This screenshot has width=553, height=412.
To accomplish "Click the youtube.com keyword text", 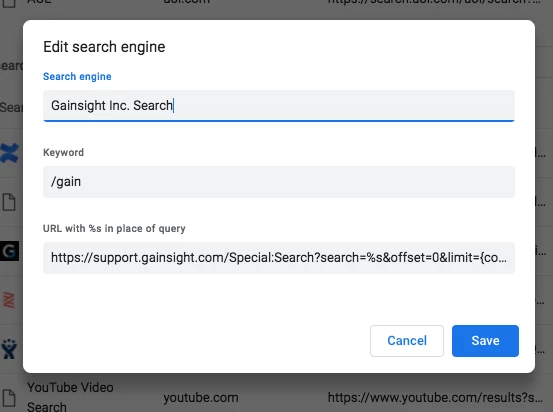I will pos(201,398).
